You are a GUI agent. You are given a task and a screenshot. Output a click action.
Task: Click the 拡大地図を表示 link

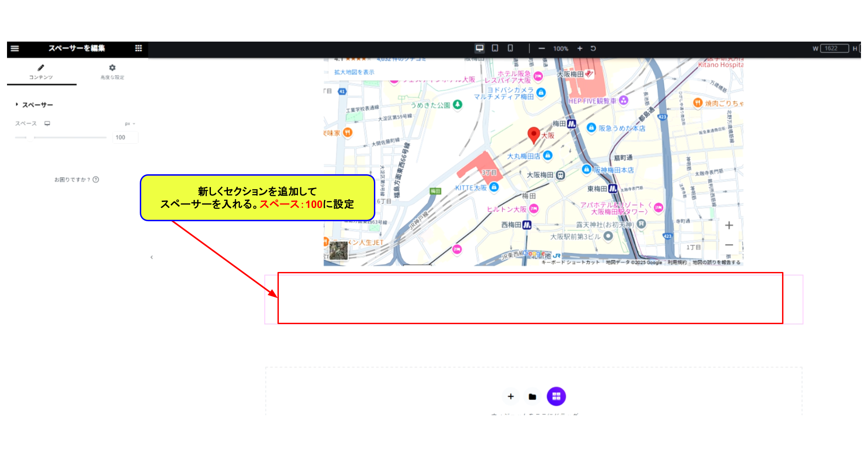coord(354,72)
